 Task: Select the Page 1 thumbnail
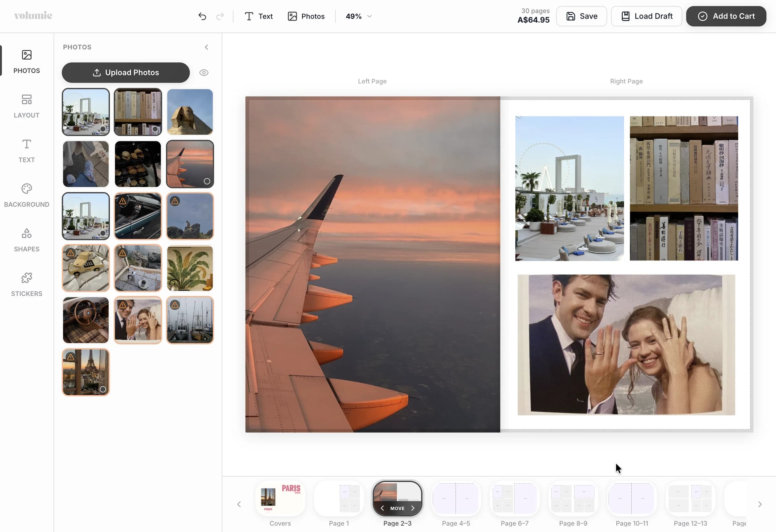tap(339, 499)
